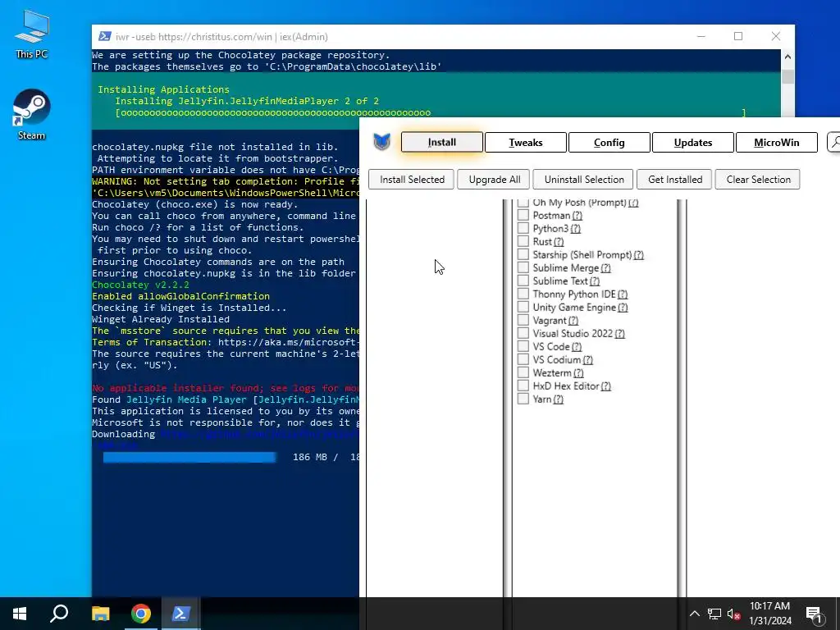Check the Sublime Text checkbox
The width and height of the screenshot is (840, 630).
[x=523, y=281]
